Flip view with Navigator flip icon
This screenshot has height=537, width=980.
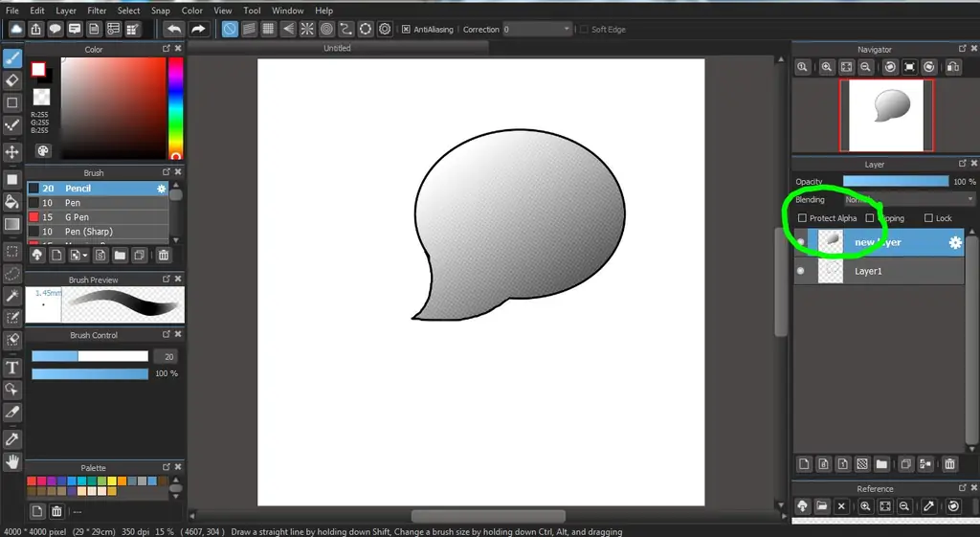coord(953,67)
